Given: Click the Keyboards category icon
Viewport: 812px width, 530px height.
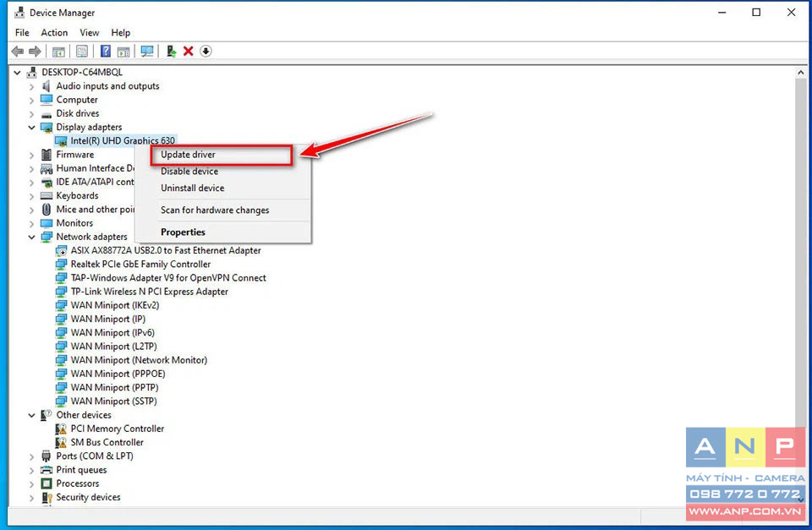Looking at the screenshot, I should coord(46,195).
